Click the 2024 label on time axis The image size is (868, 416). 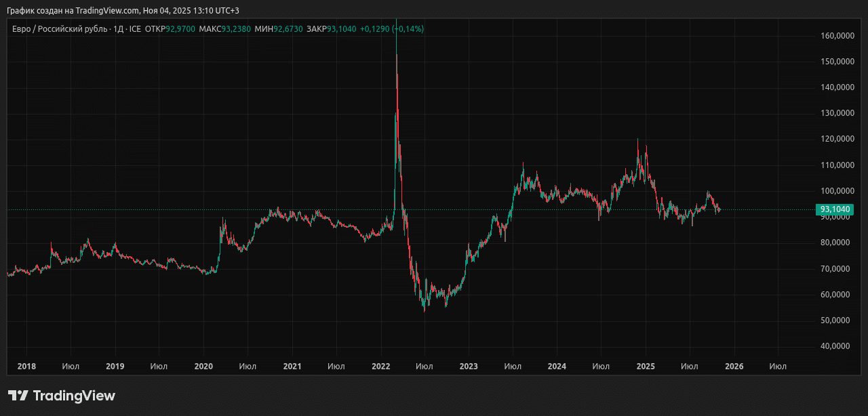(557, 367)
